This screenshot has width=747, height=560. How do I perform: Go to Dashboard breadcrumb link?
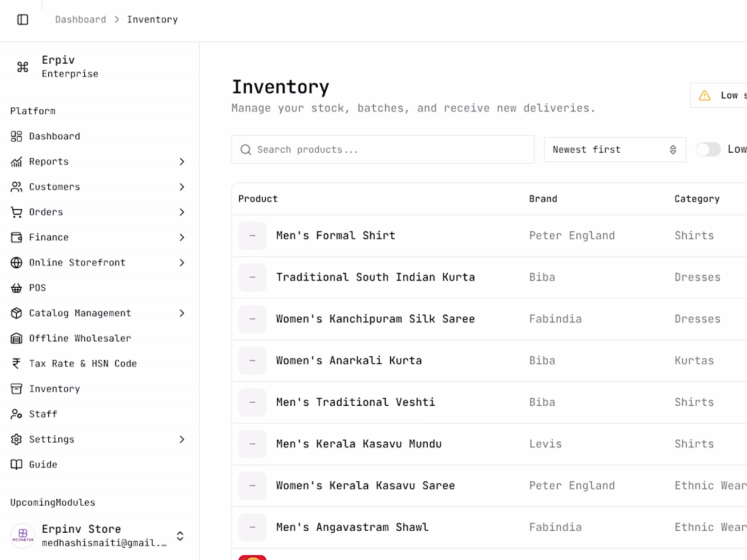81,20
